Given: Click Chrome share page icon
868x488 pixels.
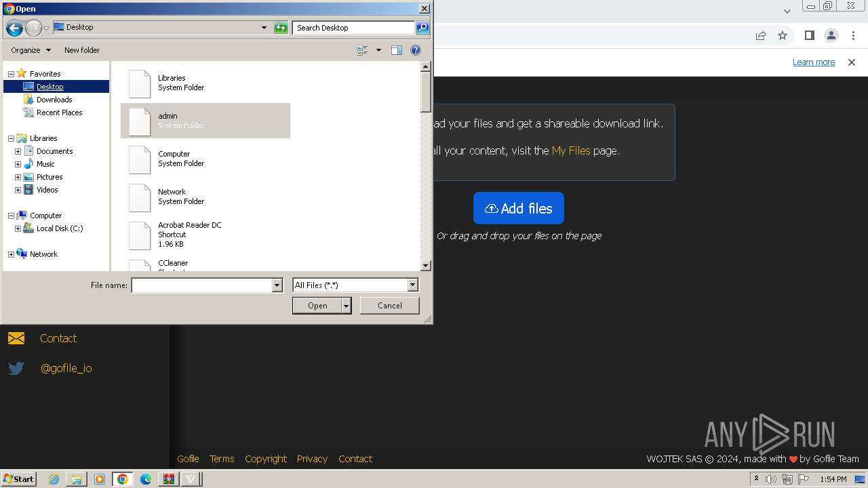Looking at the screenshot, I should click(761, 35).
